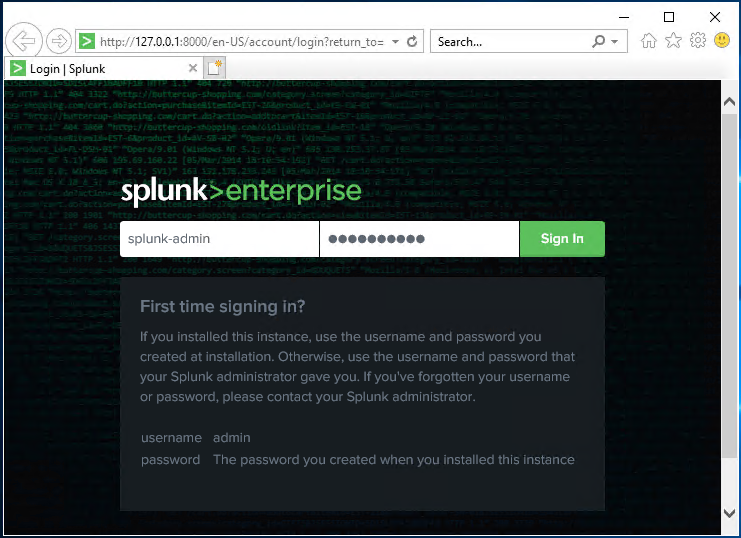Open the browser Home page icon

pos(649,41)
